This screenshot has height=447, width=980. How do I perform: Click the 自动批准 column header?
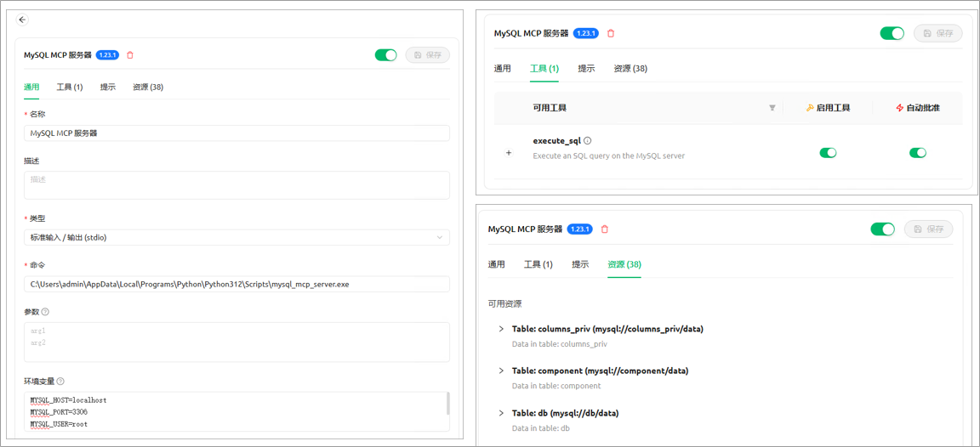(x=918, y=108)
